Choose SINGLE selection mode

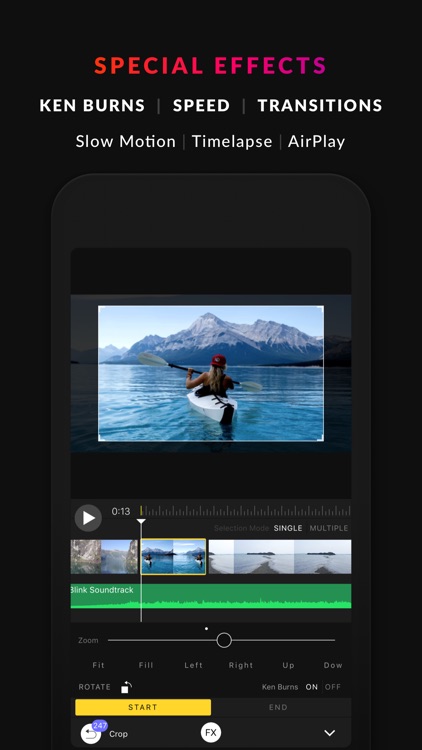[288, 528]
